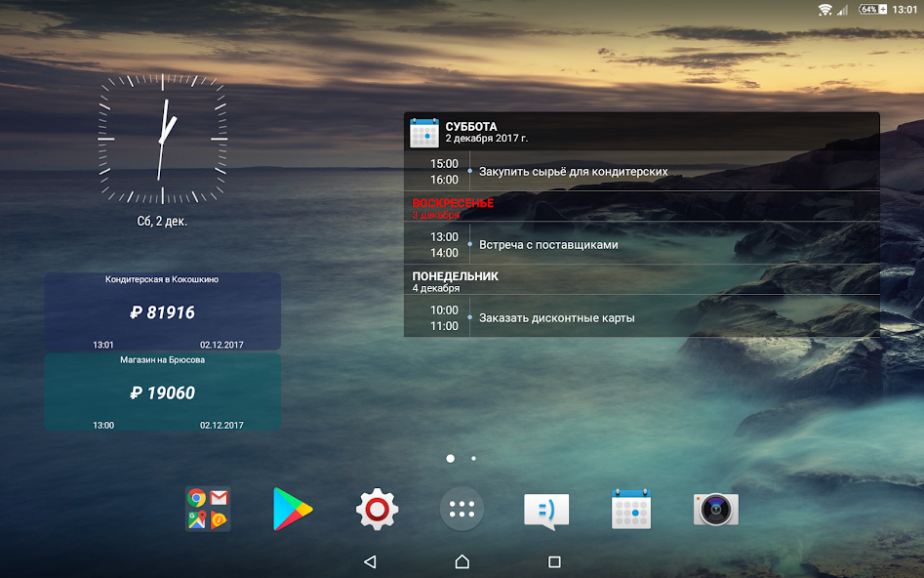Tap the calendar icon in agenda widget header

(424, 133)
